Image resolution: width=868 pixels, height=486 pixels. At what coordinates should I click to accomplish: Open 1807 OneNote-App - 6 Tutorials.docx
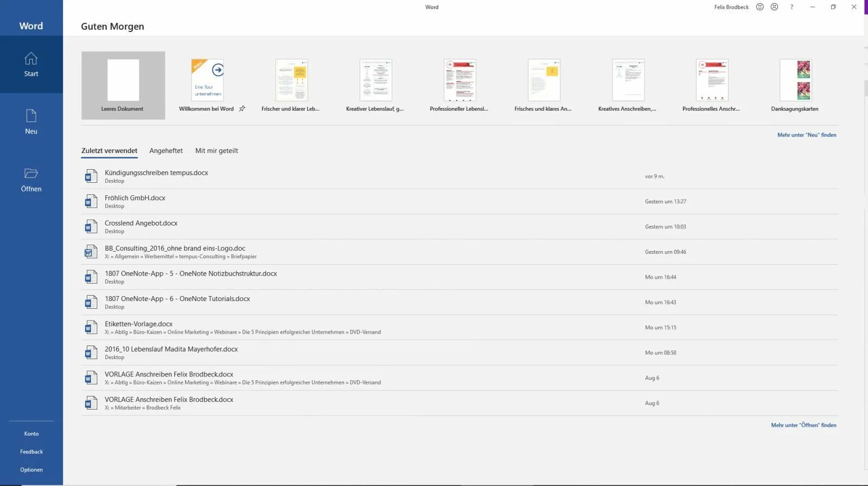click(x=459, y=302)
